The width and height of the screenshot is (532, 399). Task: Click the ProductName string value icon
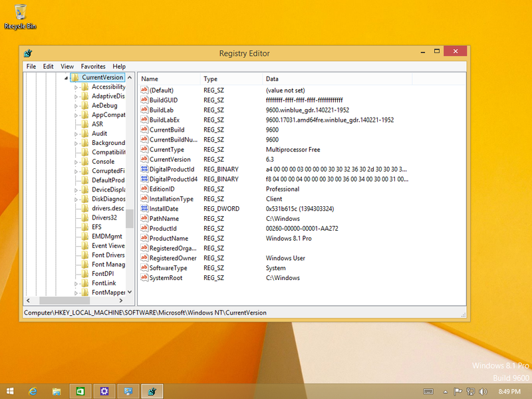click(x=144, y=238)
